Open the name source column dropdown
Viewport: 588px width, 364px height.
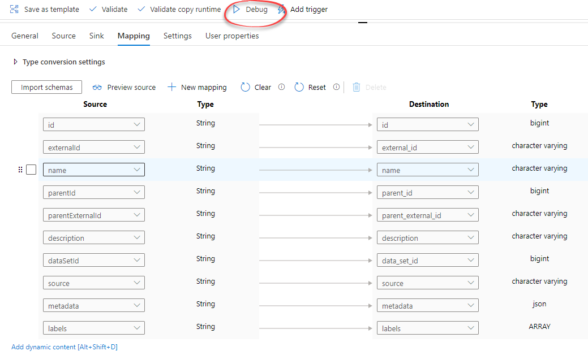tap(94, 170)
